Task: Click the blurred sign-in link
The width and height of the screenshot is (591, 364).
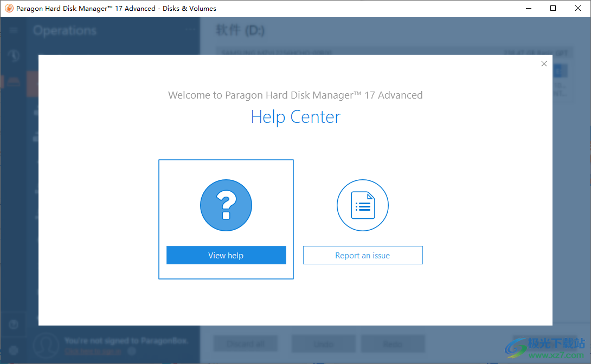Action: pos(93,351)
